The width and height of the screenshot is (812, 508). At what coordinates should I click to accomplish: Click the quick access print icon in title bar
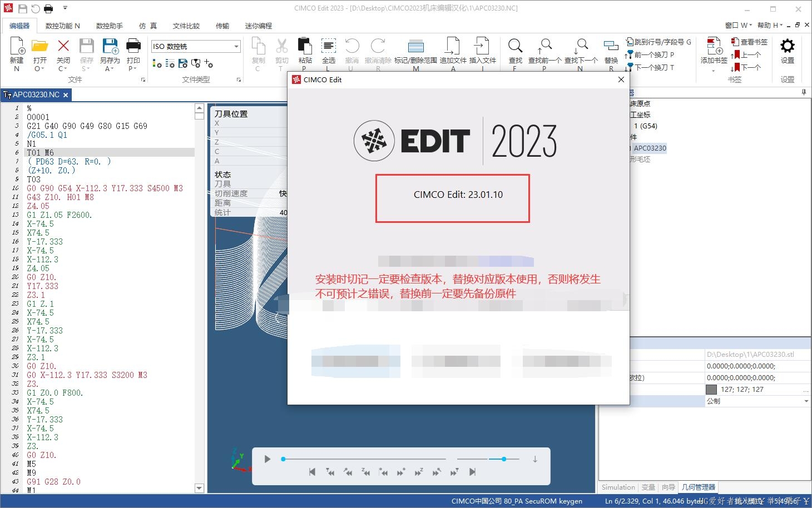(48, 8)
